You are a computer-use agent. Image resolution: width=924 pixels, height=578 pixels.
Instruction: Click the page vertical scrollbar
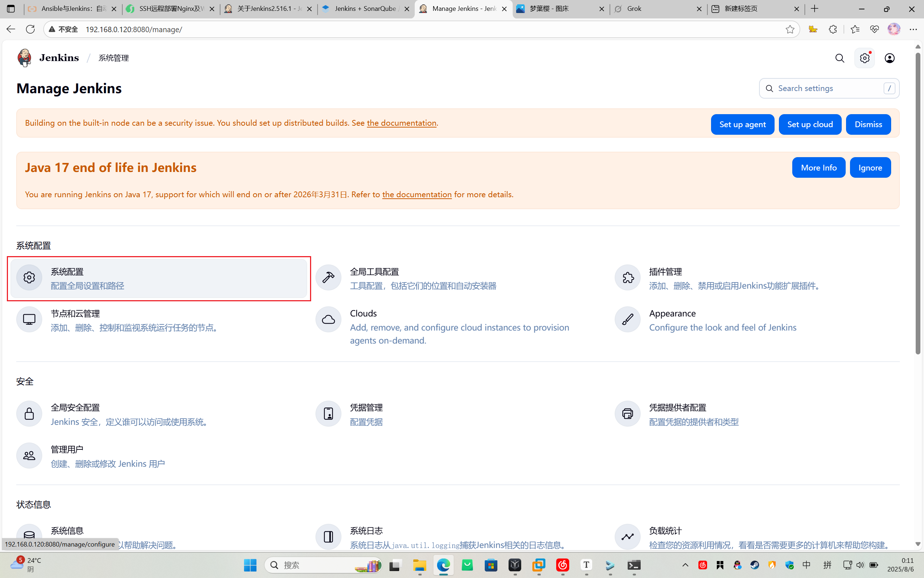tap(918, 203)
